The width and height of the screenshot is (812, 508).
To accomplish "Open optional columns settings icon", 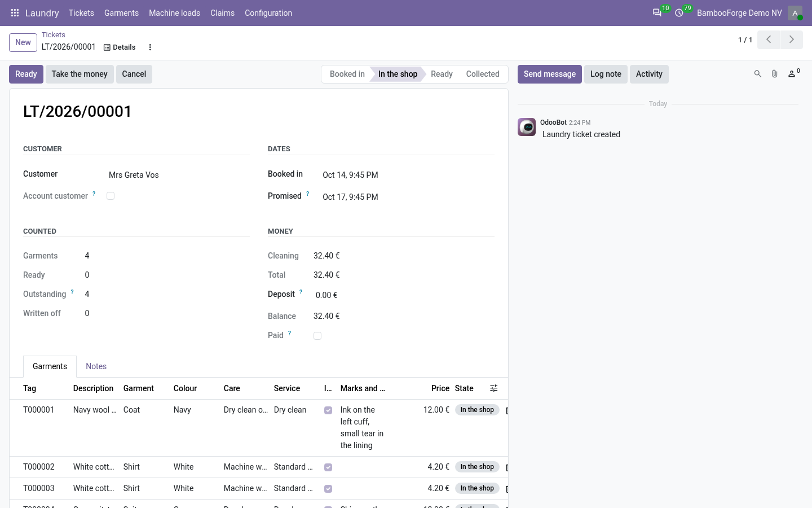I will click(x=494, y=388).
